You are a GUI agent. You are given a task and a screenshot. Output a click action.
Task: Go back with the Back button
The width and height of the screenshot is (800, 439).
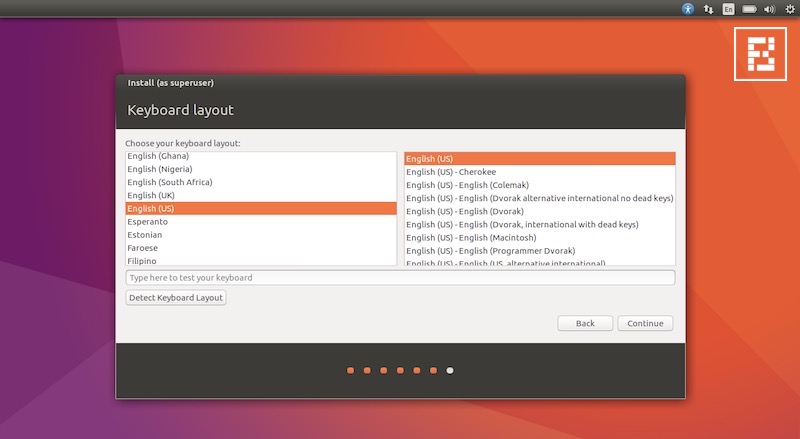tap(585, 323)
